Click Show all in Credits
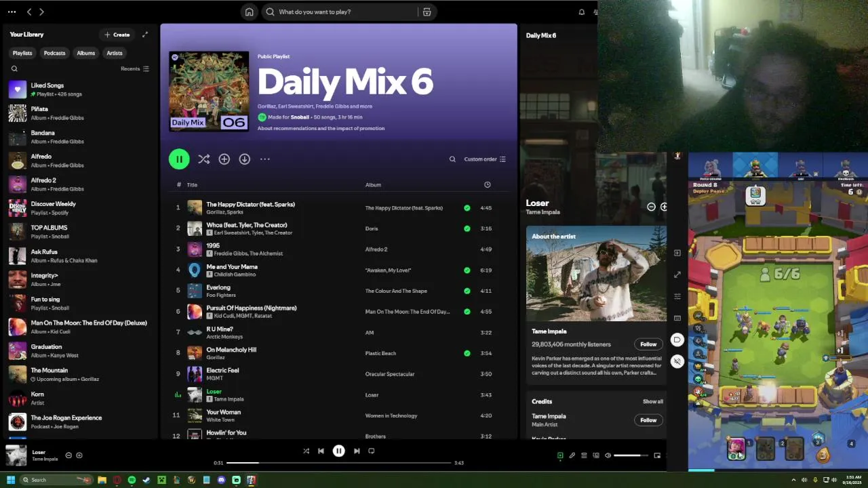Viewport: 868px width, 488px height. [653, 401]
